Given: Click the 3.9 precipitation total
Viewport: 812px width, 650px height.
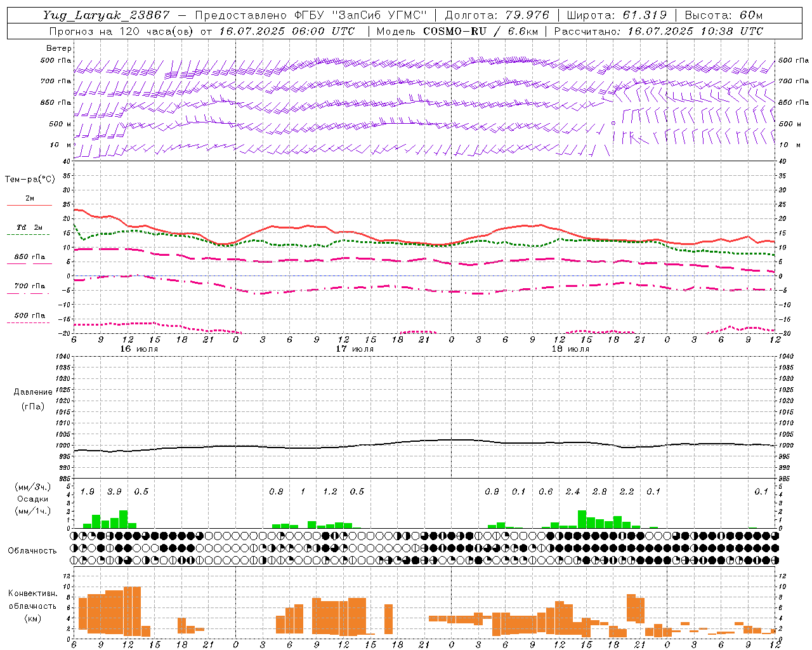Looking at the screenshot, I should click(x=114, y=492).
